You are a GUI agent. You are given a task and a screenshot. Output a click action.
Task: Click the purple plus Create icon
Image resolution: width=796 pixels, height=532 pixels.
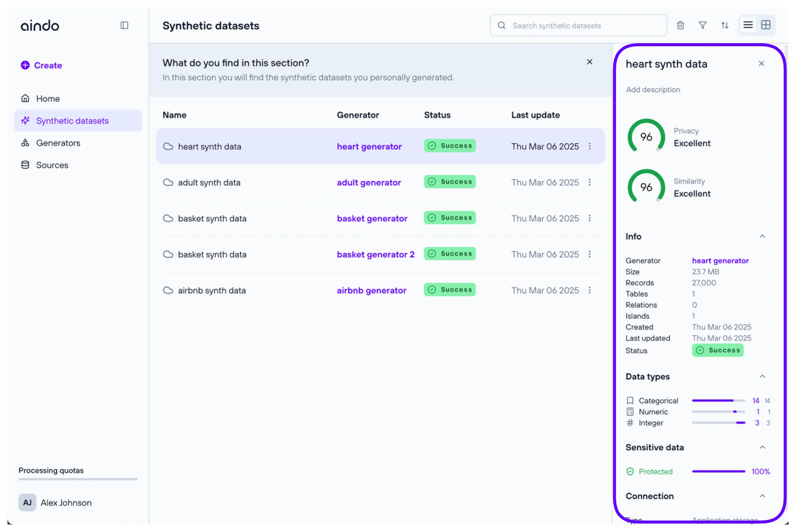click(25, 65)
